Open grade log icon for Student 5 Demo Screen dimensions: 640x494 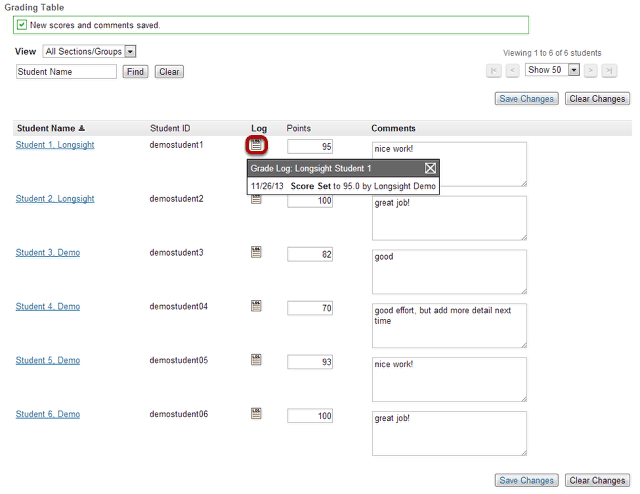coord(256,360)
